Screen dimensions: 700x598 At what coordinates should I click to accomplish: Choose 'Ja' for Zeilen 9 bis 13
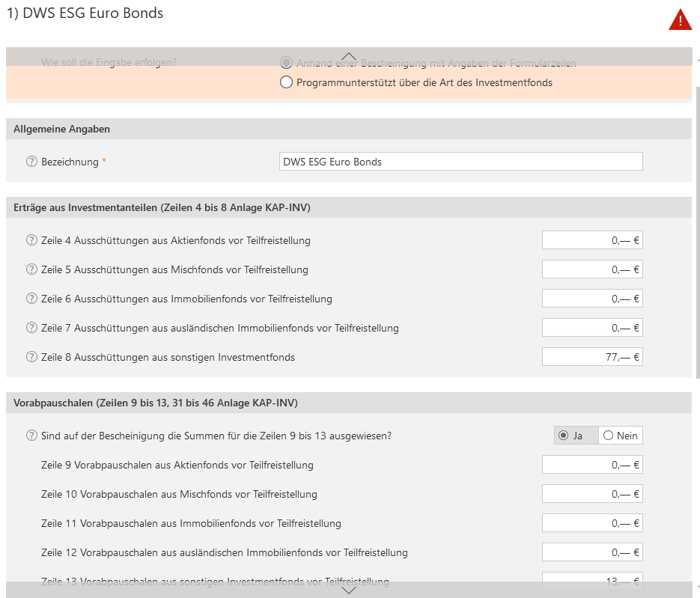pos(576,436)
